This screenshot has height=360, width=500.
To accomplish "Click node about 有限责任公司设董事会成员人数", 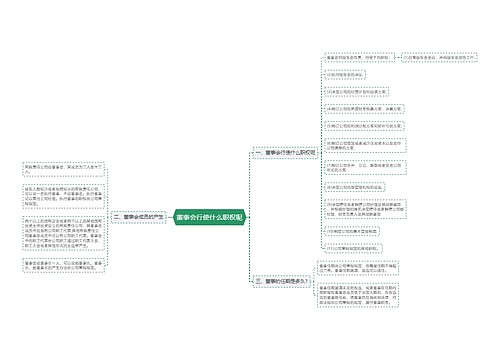I will [x=63, y=169].
